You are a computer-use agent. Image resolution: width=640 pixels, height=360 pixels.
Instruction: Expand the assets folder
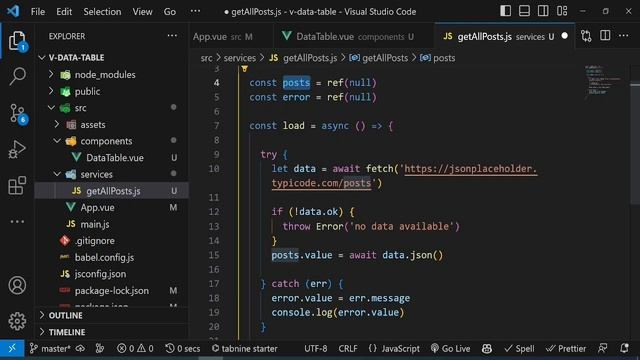57,124
